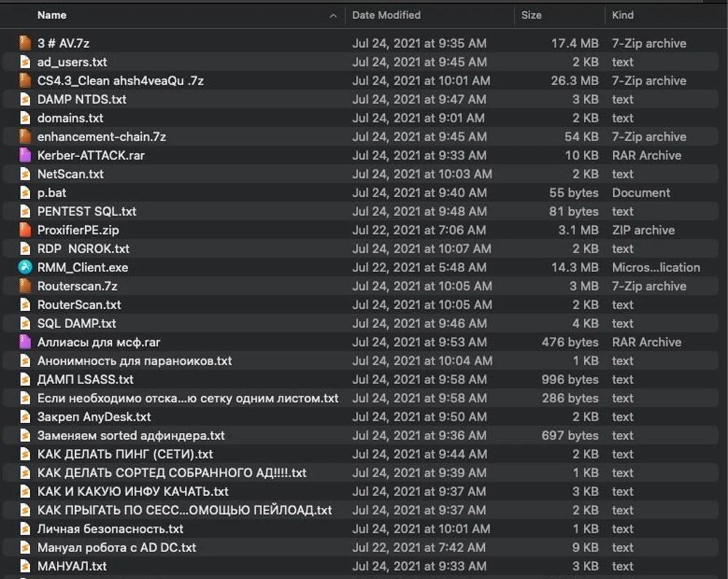Click the blue RMM_Client.exe application icon

pos(25,268)
